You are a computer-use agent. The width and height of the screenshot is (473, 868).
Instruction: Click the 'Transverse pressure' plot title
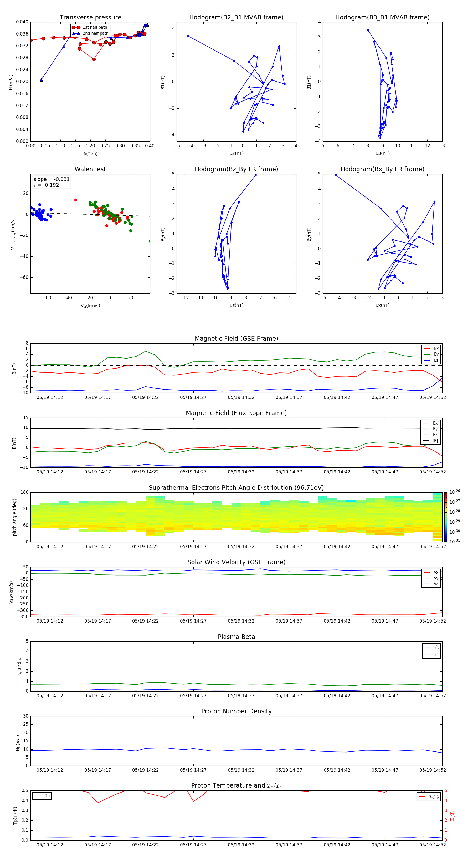pos(90,17)
